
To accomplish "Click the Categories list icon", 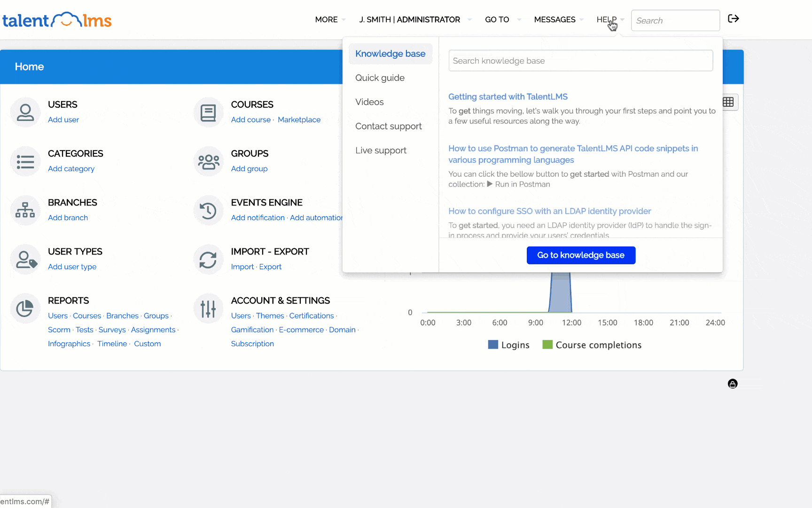I will [x=25, y=161].
